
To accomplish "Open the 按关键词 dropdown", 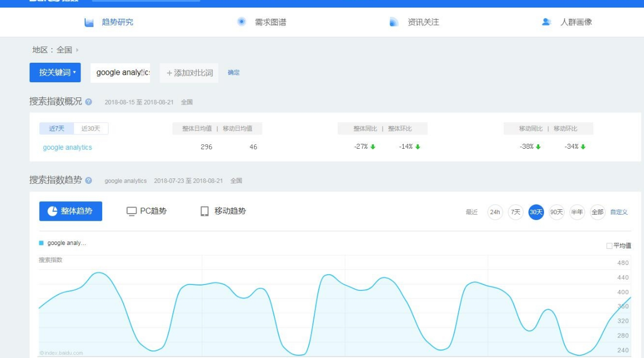I will pos(55,72).
